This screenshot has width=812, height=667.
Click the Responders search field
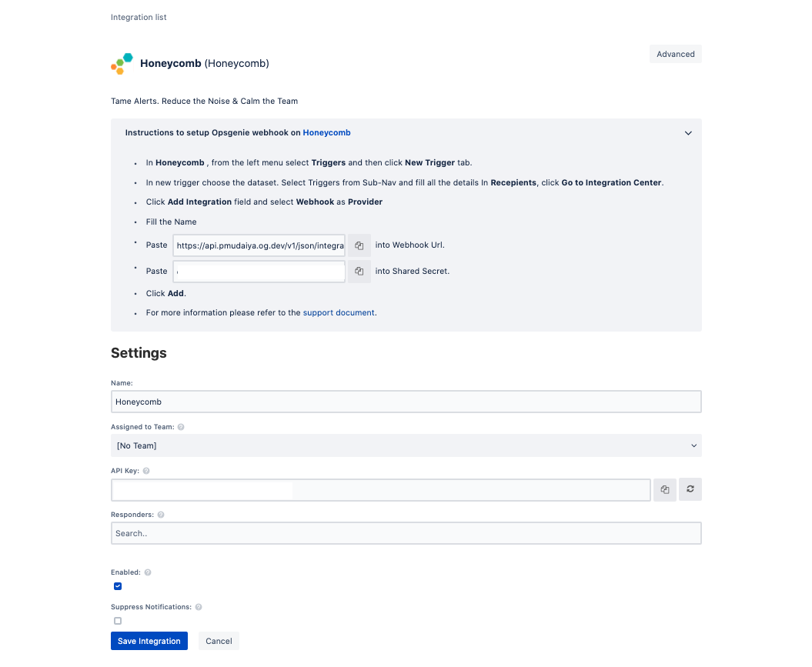click(406, 533)
